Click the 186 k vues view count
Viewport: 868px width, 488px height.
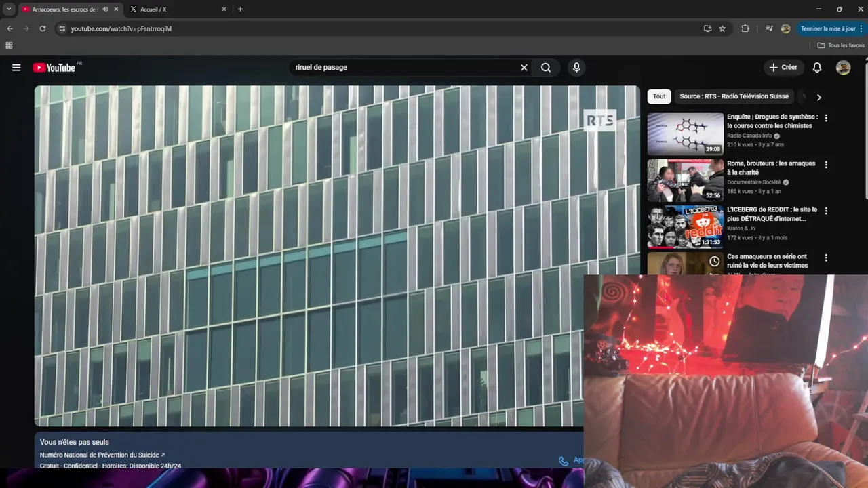(x=740, y=192)
